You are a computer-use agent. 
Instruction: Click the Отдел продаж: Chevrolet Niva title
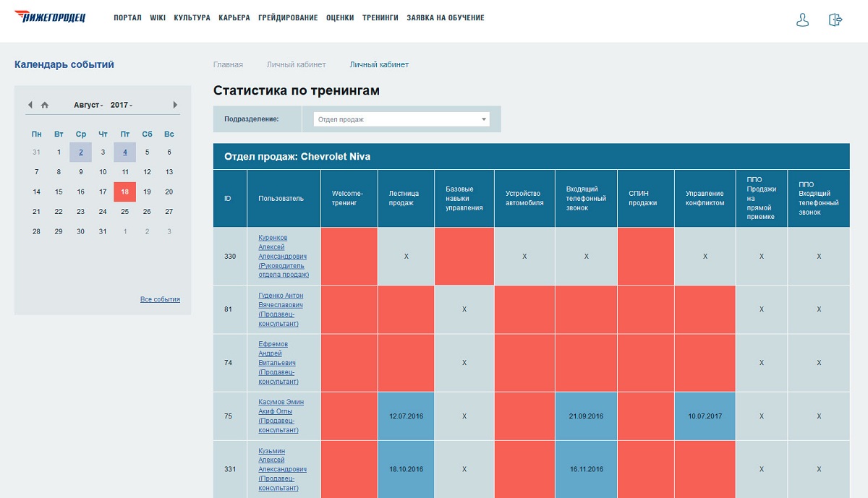pyautogui.click(x=297, y=156)
